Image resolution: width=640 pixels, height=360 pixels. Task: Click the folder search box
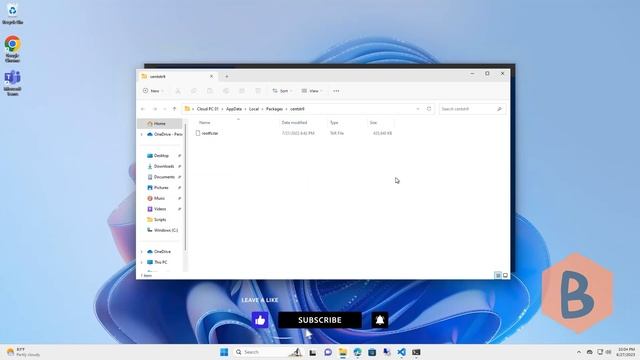coord(472,109)
